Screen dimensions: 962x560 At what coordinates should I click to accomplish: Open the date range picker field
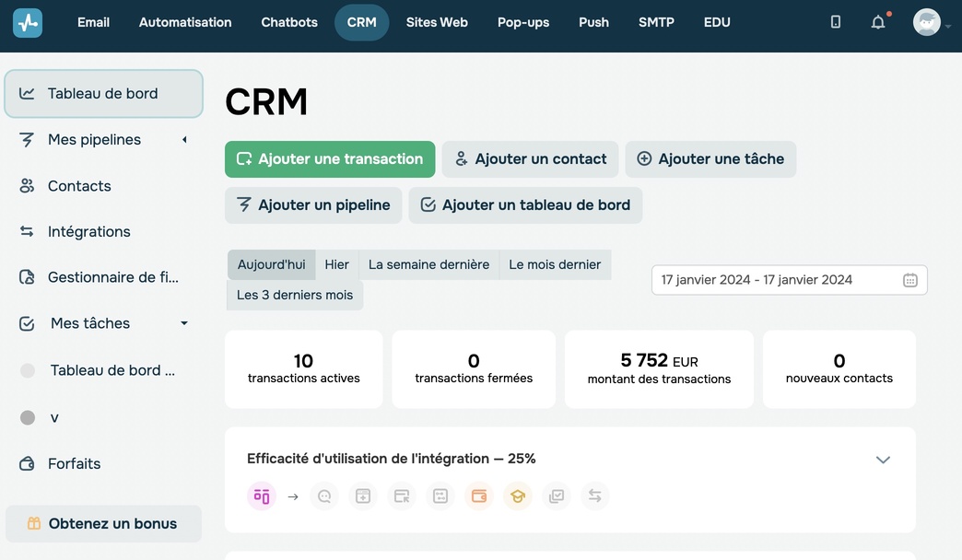[789, 280]
